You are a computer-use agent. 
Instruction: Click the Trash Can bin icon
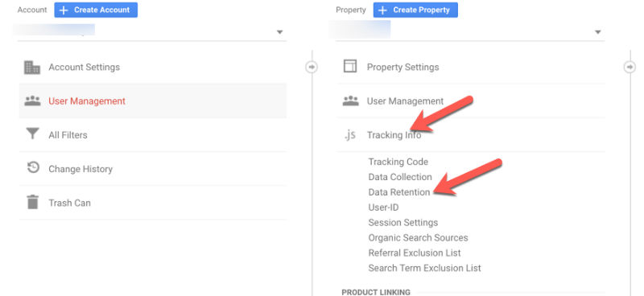pyautogui.click(x=32, y=202)
